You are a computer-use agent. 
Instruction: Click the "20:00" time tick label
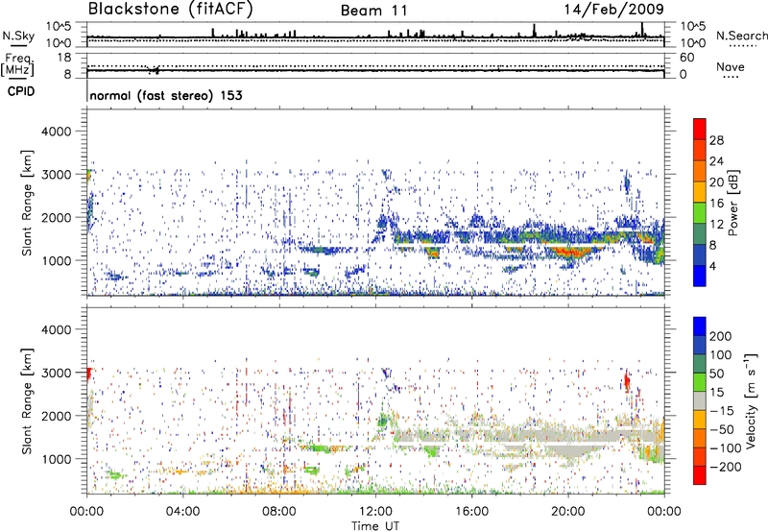(567, 512)
